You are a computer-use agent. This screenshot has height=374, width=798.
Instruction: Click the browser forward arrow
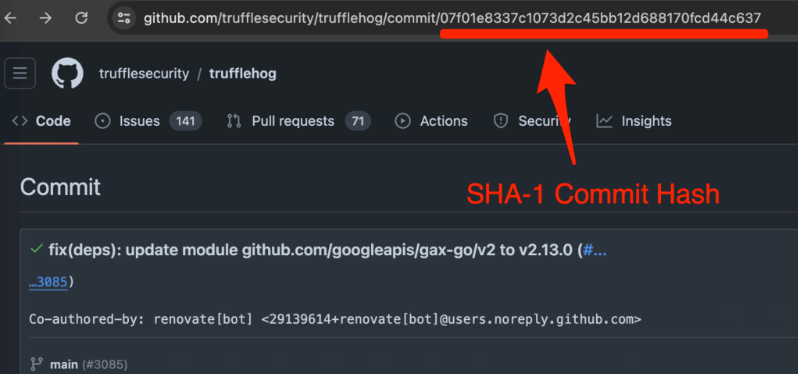(x=46, y=18)
